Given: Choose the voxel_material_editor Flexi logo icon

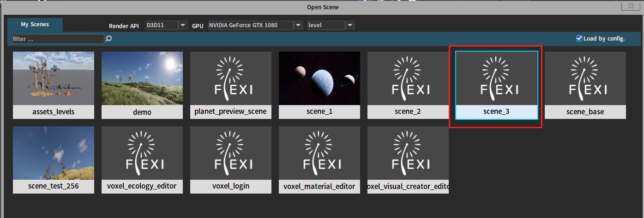Looking at the screenshot, I should [319, 153].
